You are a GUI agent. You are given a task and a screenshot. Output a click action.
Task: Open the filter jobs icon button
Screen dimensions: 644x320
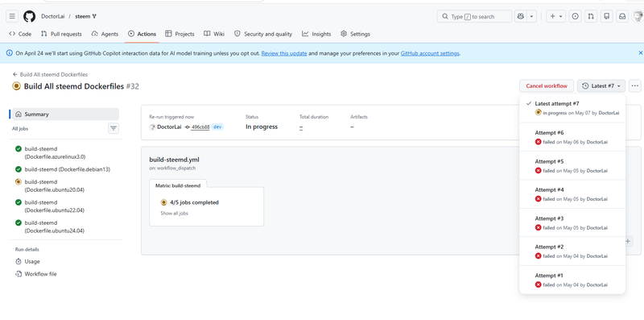pos(114,129)
